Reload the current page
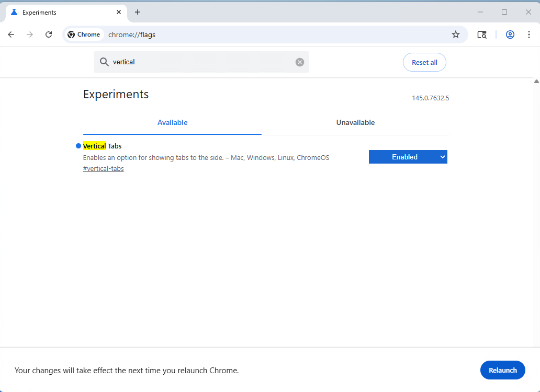540x392 pixels. [49, 34]
